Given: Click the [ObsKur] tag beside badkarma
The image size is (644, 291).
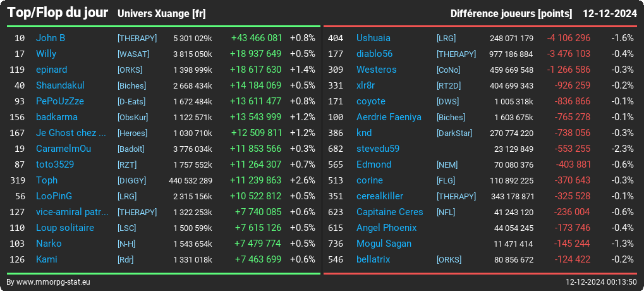Looking at the screenshot, I should click(133, 117).
